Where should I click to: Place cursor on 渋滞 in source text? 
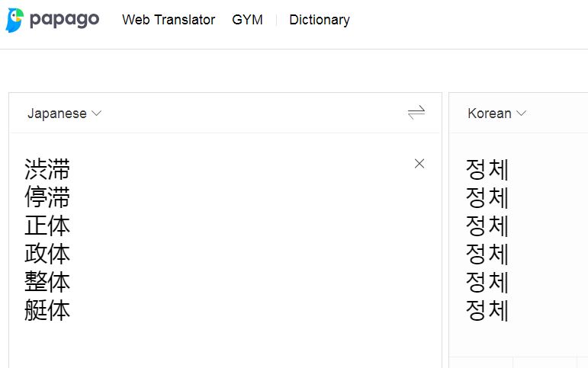click(47, 169)
